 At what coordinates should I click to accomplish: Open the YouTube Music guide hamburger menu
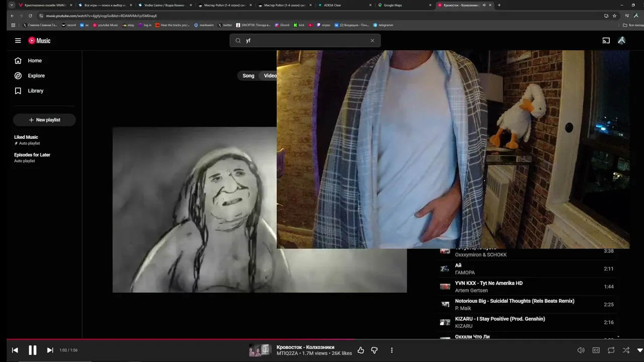(x=18, y=41)
